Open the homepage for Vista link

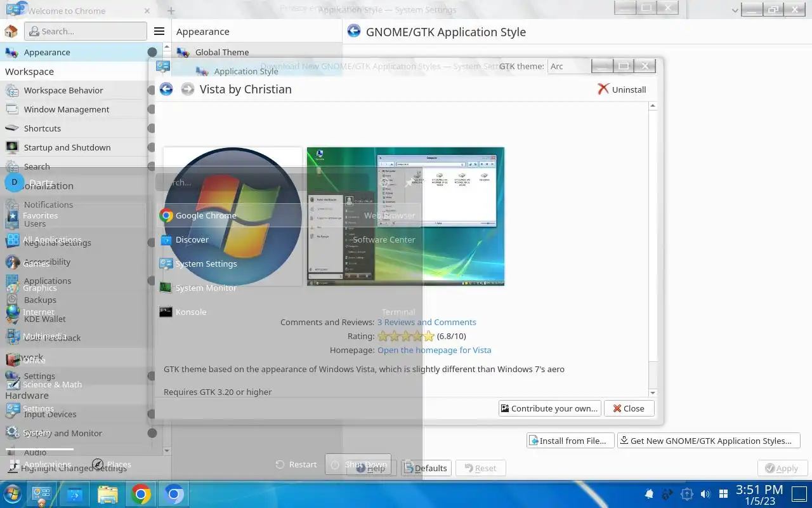pyautogui.click(x=434, y=350)
